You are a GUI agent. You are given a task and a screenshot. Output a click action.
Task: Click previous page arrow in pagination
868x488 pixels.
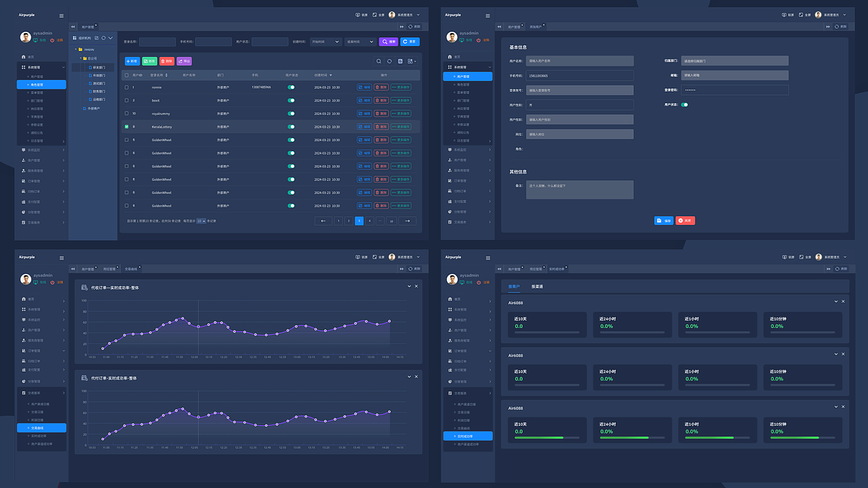(323, 221)
